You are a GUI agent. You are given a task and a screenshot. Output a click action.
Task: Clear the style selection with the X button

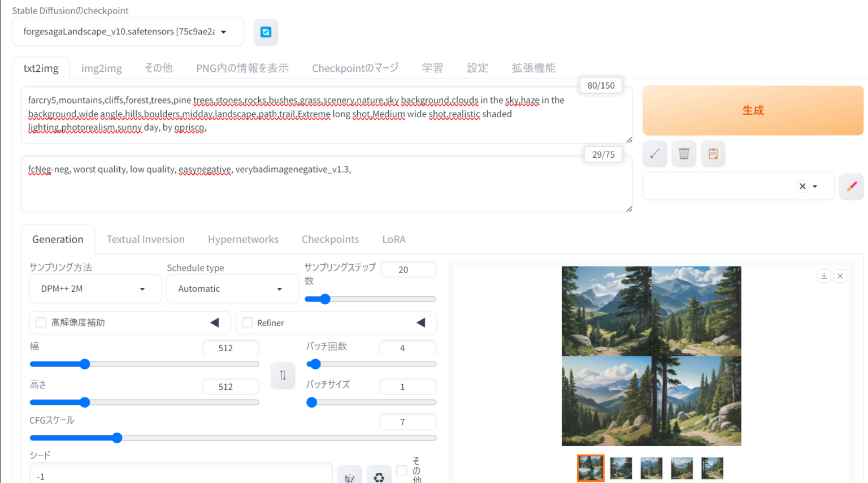coord(802,186)
